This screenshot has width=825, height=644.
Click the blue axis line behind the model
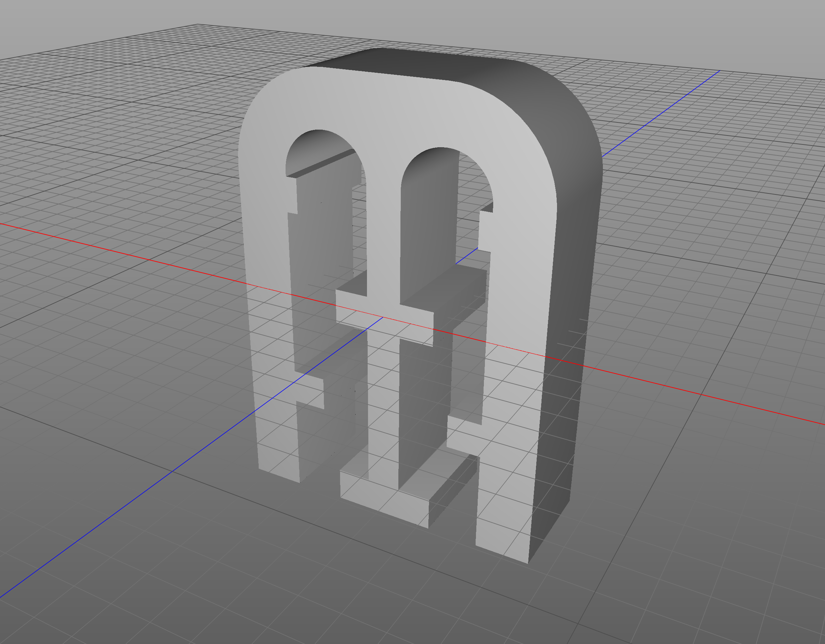[x=661, y=113]
